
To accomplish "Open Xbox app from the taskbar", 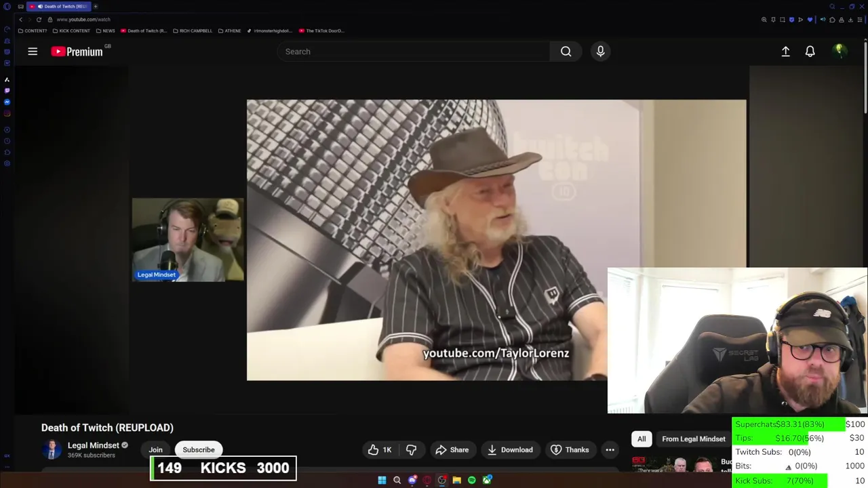I will 487,480.
